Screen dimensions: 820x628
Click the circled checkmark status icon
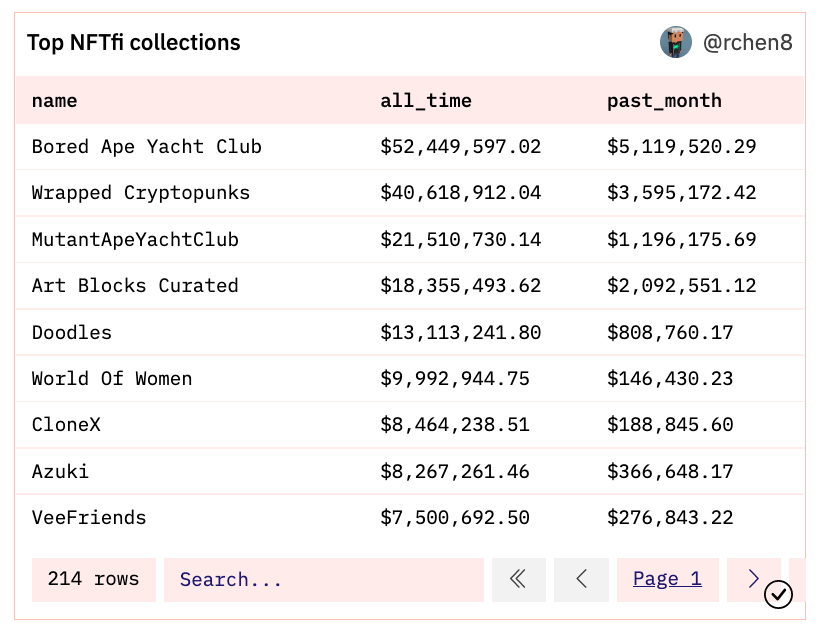pyautogui.click(x=778, y=594)
